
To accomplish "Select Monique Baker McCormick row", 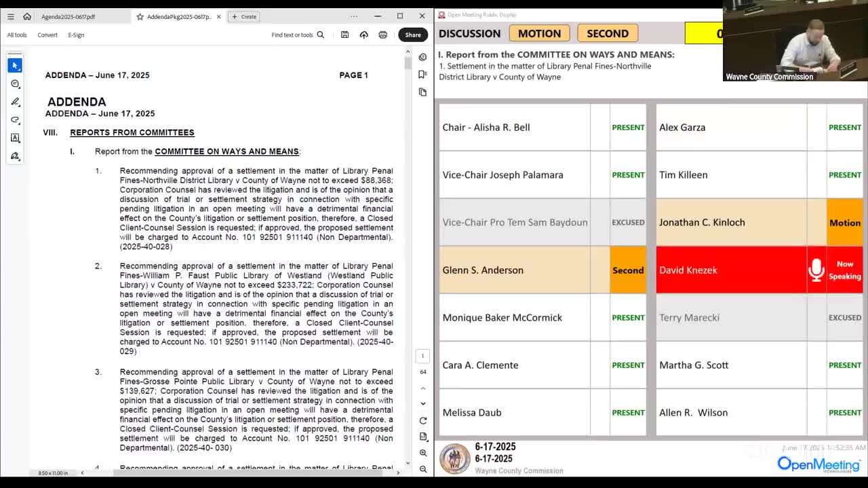I will [542, 317].
